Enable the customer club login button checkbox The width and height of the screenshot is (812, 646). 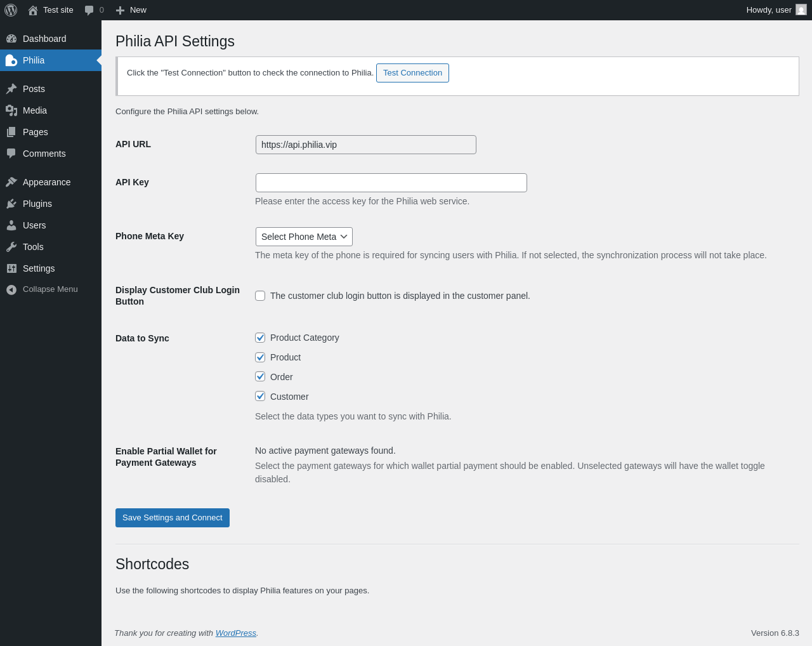[x=260, y=296]
